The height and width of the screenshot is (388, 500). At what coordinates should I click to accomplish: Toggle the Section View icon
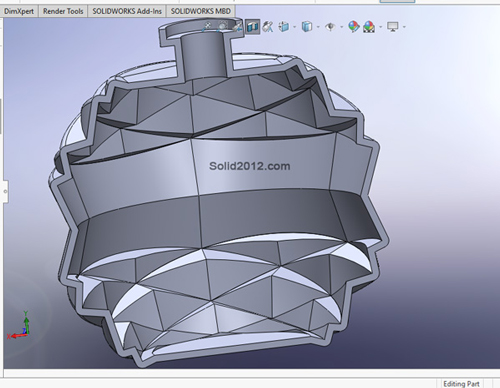click(x=252, y=26)
